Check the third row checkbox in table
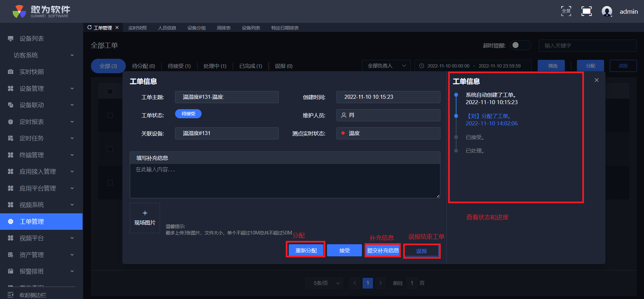This screenshot has height=299, width=644. (x=110, y=183)
